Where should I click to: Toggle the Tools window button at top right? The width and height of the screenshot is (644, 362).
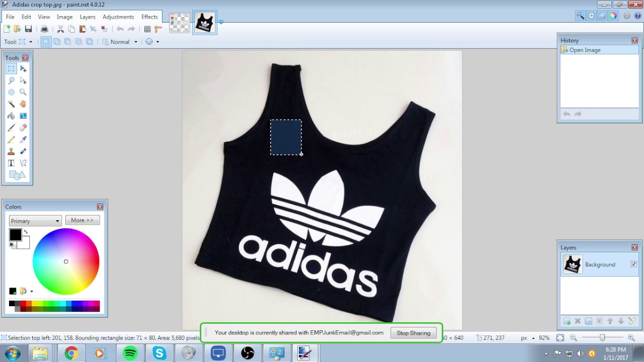tap(581, 16)
